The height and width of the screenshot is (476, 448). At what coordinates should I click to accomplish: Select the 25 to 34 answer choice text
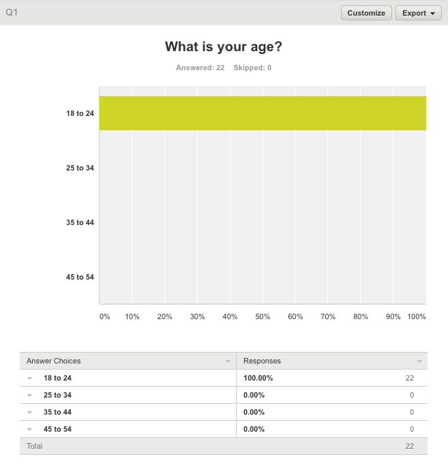pos(57,395)
